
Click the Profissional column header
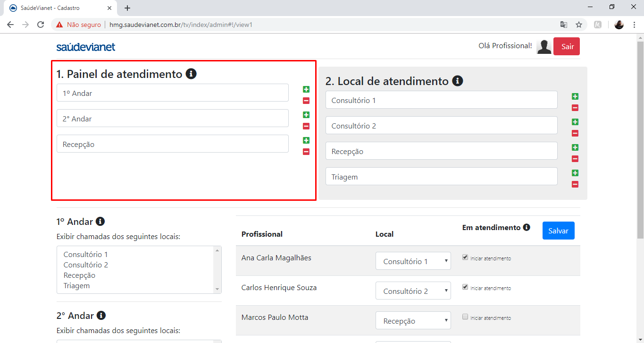pos(262,234)
